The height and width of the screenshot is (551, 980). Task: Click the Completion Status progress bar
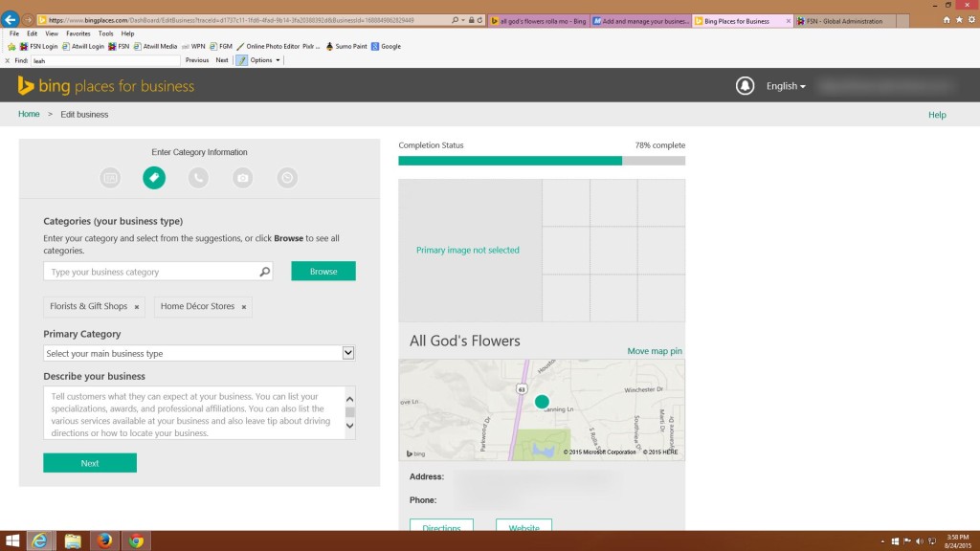pos(542,161)
